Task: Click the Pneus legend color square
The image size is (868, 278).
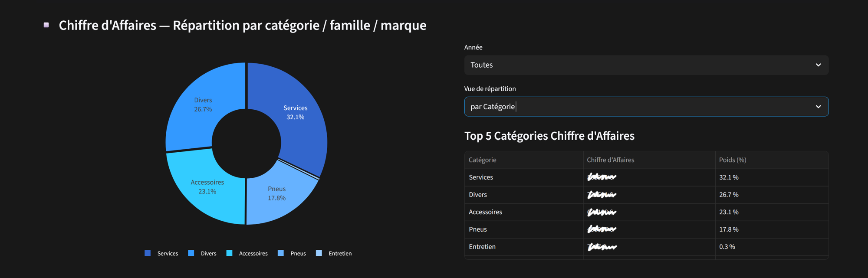Action: click(x=281, y=253)
